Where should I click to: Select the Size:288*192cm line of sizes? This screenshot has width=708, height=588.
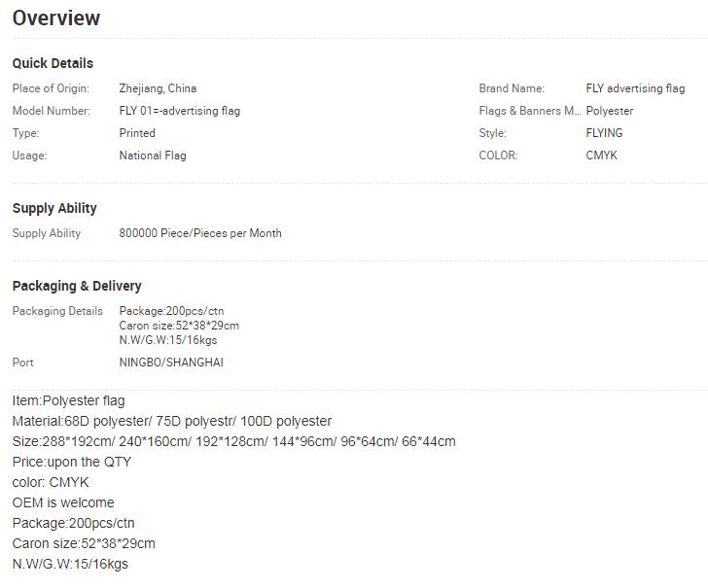(x=233, y=441)
